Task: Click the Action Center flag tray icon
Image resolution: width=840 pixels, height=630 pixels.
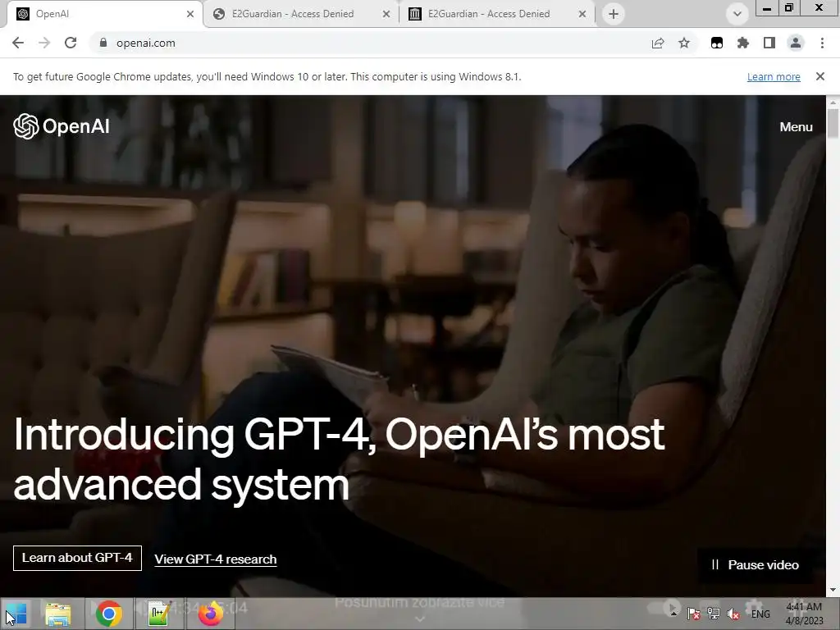Action: pyautogui.click(x=694, y=614)
